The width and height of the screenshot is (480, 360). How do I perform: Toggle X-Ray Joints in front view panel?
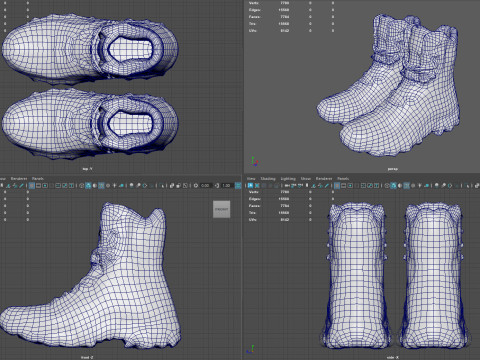(185, 185)
